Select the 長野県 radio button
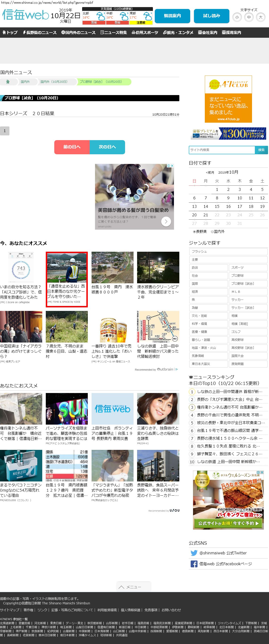Image resolution: width=269 pixels, height=644 pixels. (x=194, y=232)
